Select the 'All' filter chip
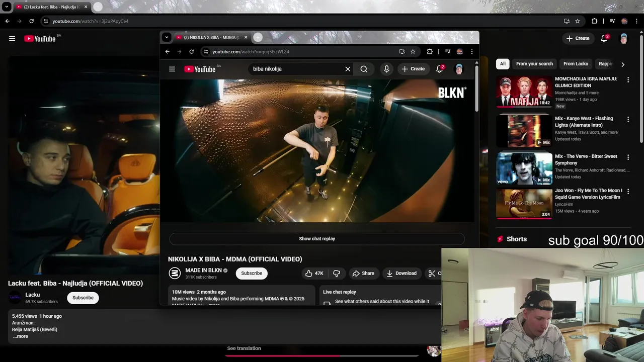The width and height of the screenshot is (644, 362). [x=503, y=64]
